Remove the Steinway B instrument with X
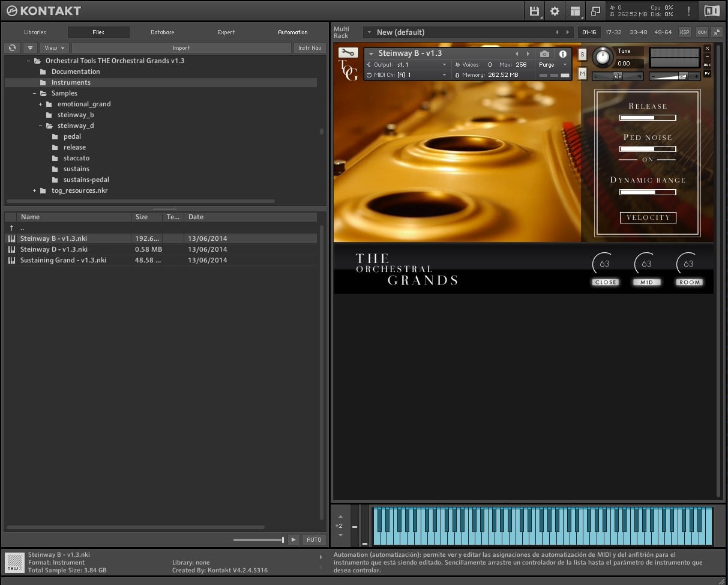This screenshot has width=728, height=585. click(707, 48)
